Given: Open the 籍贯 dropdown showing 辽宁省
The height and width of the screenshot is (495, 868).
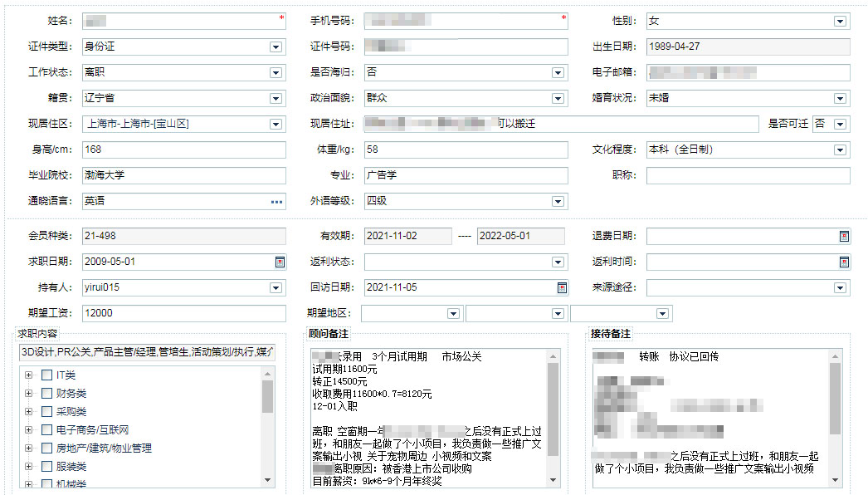Looking at the screenshot, I should click(x=276, y=99).
